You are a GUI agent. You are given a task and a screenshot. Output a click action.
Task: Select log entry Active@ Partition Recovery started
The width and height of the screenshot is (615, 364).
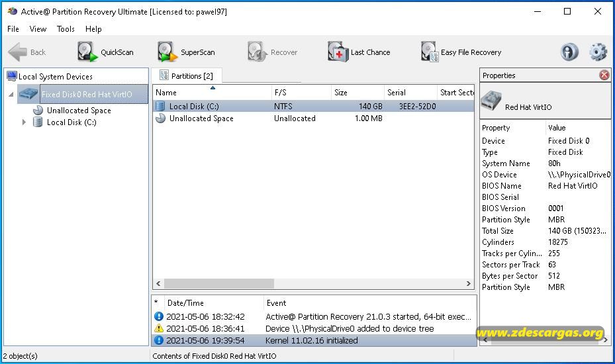pos(314,316)
